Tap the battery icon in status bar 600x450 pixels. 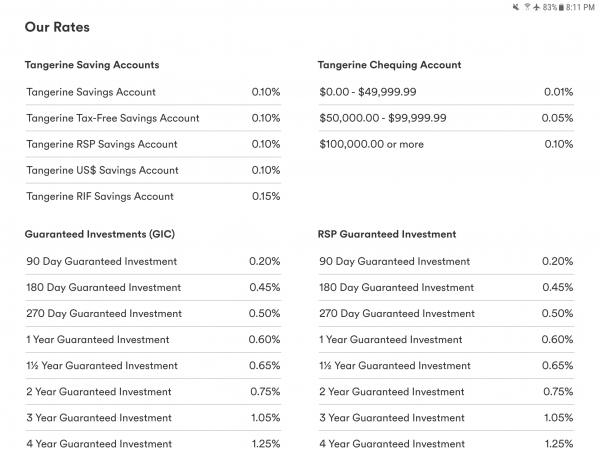[562, 7]
